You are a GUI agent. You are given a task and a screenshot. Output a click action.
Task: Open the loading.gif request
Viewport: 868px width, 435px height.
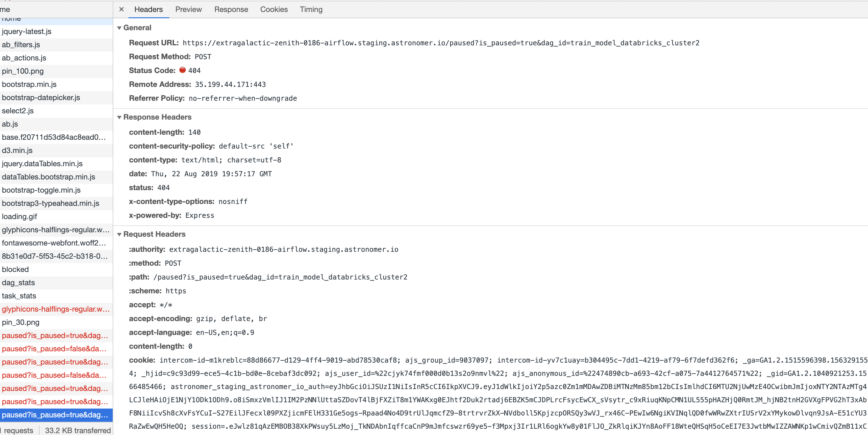pos(20,216)
